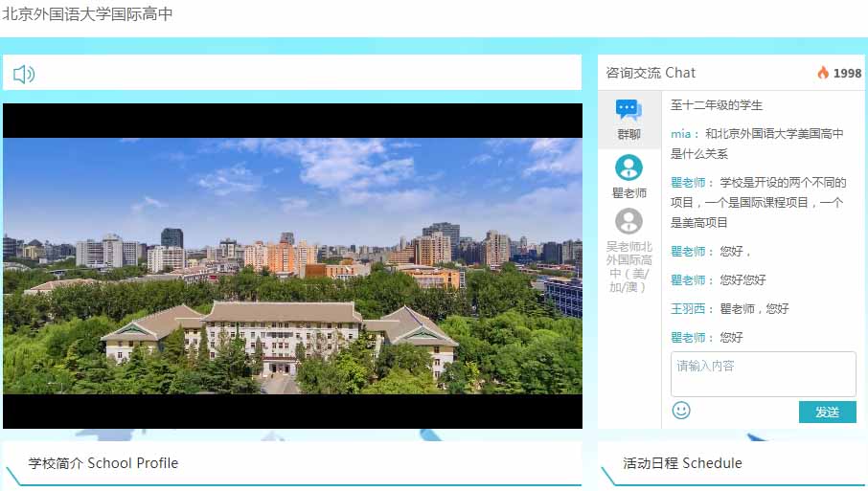The height and width of the screenshot is (491, 868).
Task: Open the 学校简介 School Profile tab
Action: point(103,463)
